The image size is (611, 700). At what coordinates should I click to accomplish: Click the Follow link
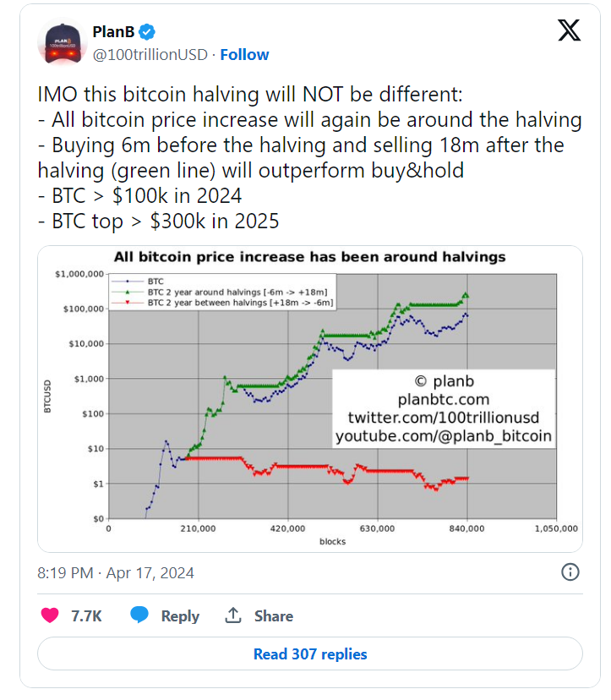tap(244, 54)
